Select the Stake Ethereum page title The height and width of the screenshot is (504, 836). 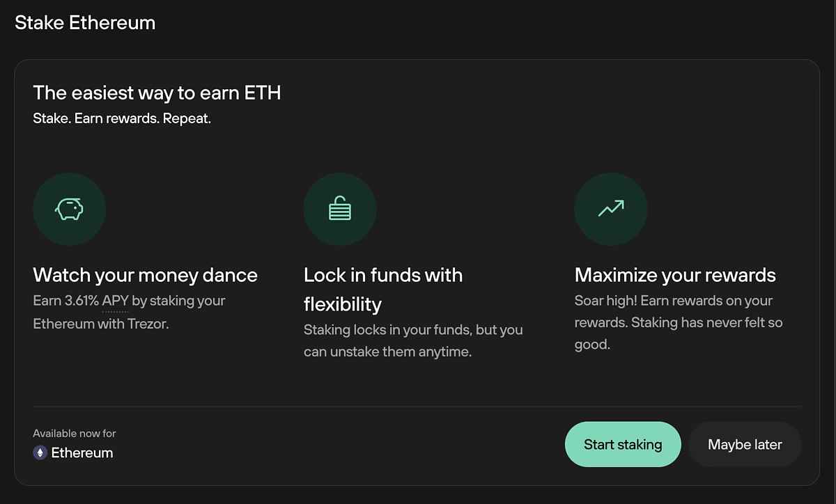coord(85,22)
